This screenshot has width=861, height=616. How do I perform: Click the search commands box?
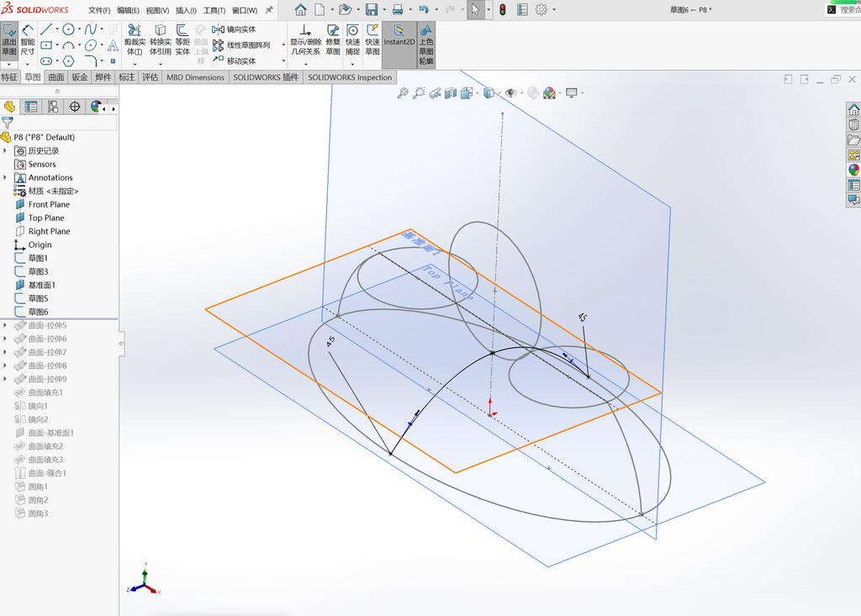pyautogui.click(x=843, y=9)
